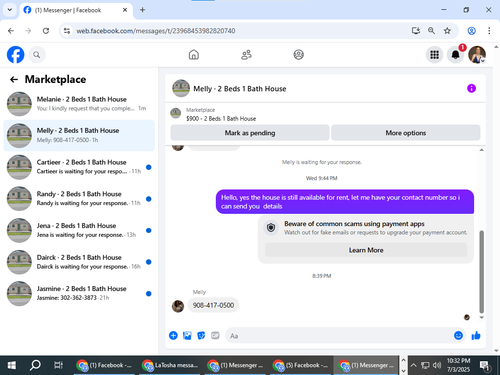Install app icon in address bar
This screenshot has height=375, width=500.
(x=415, y=31)
